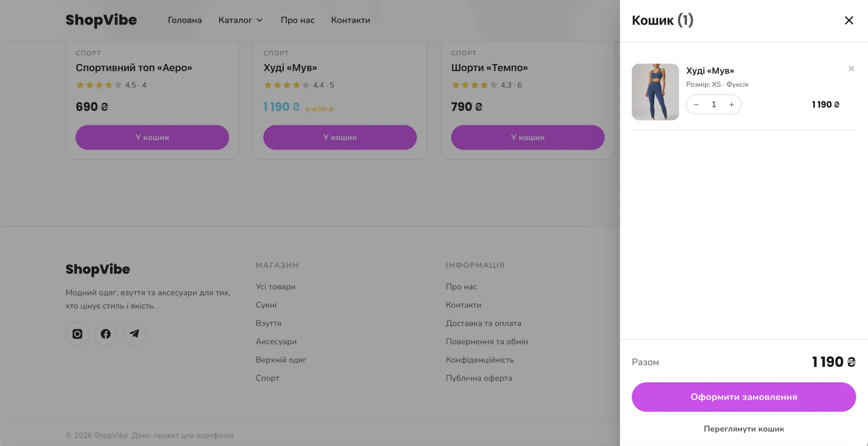
Task: Open the Instagram social icon
Action: [77, 334]
